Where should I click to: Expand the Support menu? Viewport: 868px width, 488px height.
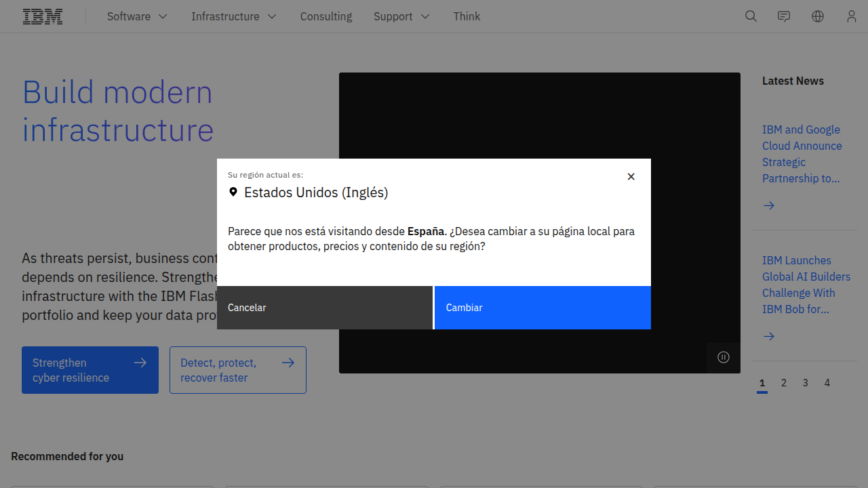coord(401,16)
